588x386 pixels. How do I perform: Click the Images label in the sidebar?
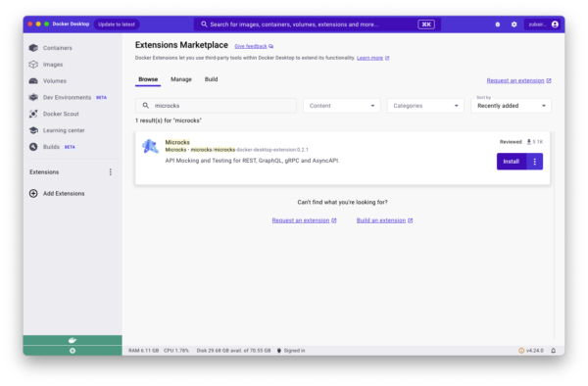pos(53,65)
